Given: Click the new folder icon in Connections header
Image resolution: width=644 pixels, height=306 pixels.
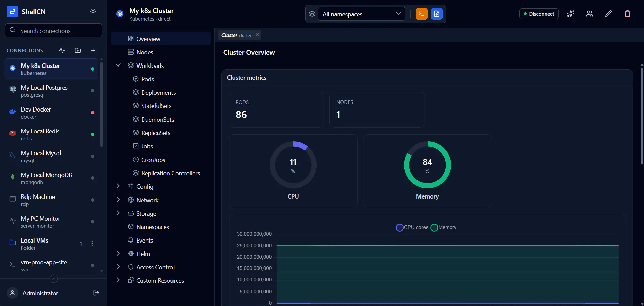Looking at the screenshot, I should (78, 50).
